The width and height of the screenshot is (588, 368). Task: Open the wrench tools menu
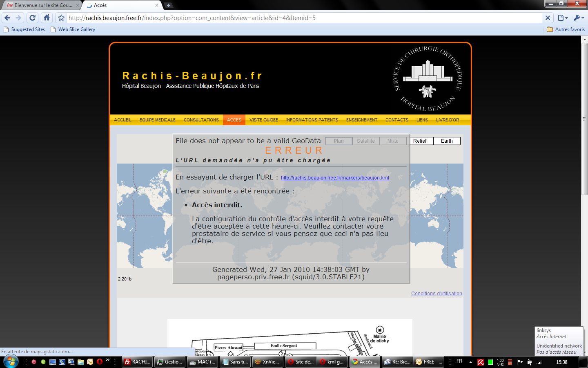coord(579,18)
